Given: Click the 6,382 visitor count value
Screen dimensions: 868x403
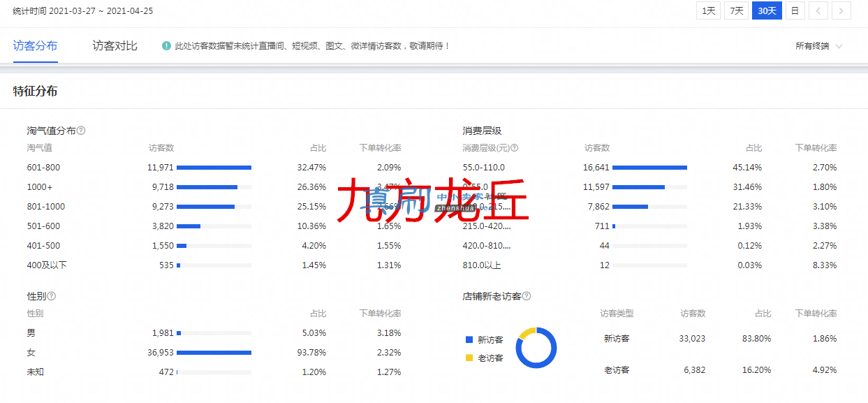Looking at the screenshot, I should [694, 370].
